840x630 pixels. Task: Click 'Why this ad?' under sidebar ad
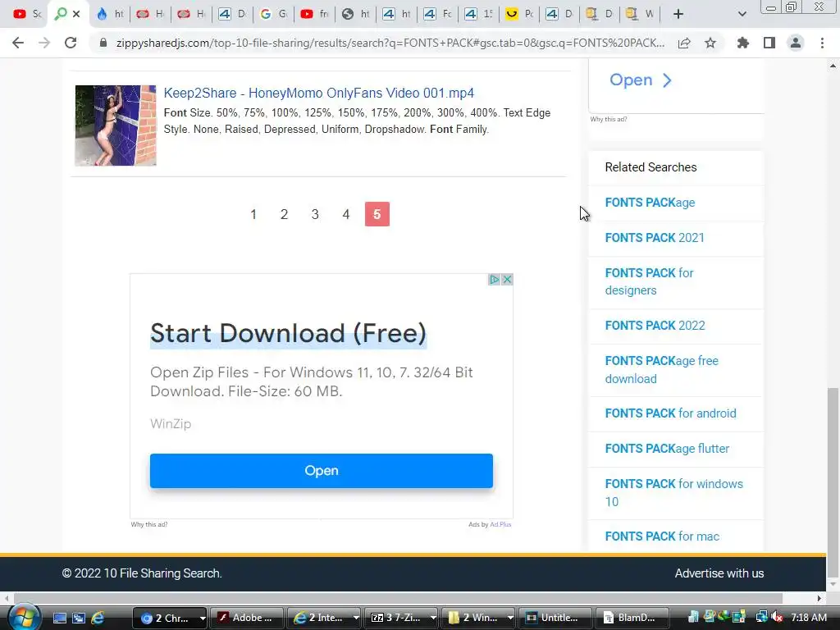[x=609, y=119]
